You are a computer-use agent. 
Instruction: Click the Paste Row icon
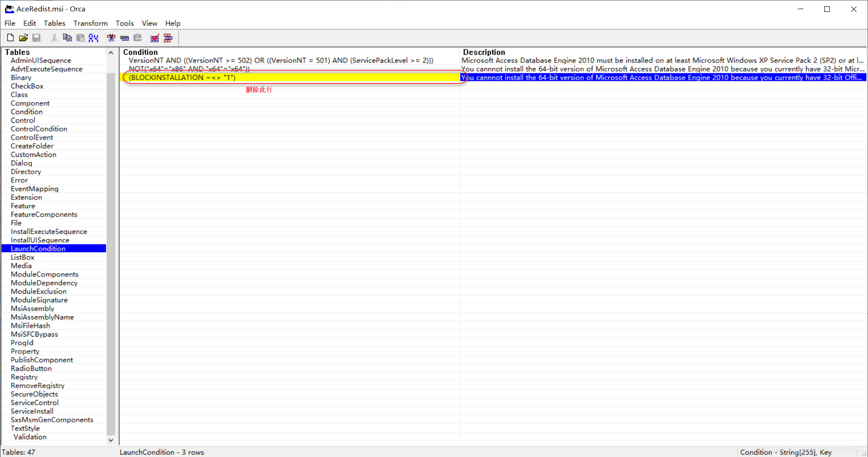(x=137, y=38)
